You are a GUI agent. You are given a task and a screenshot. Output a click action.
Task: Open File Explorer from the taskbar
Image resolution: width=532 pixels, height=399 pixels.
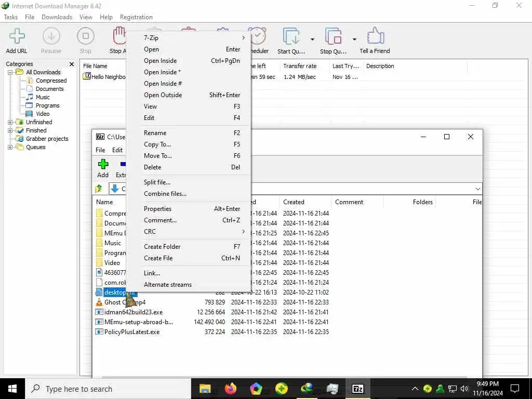[205, 389]
